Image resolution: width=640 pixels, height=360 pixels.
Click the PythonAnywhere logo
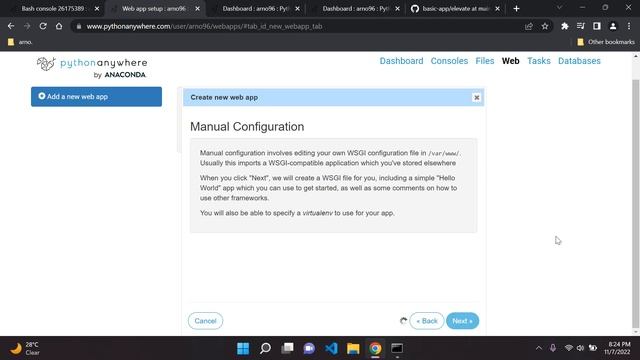click(x=92, y=68)
